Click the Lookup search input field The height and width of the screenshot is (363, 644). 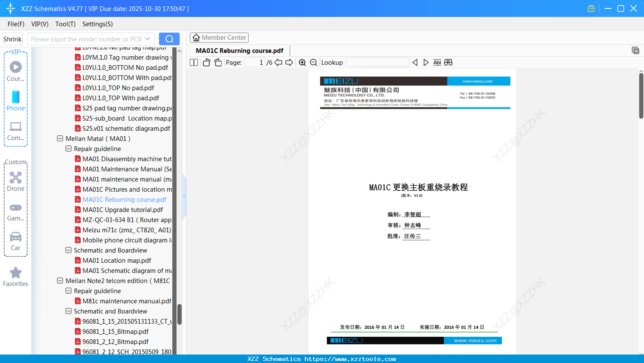click(377, 62)
